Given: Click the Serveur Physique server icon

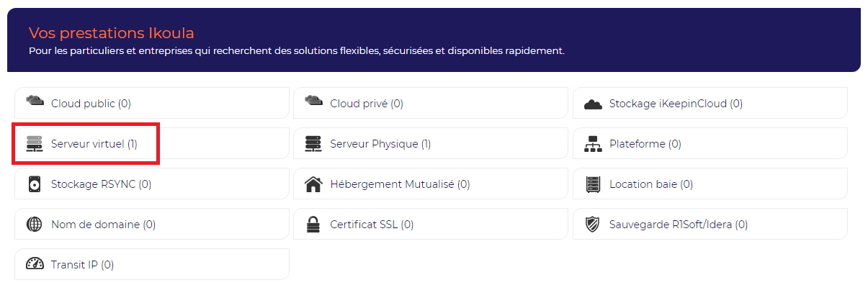Looking at the screenshot, I should tap(313, 144).
